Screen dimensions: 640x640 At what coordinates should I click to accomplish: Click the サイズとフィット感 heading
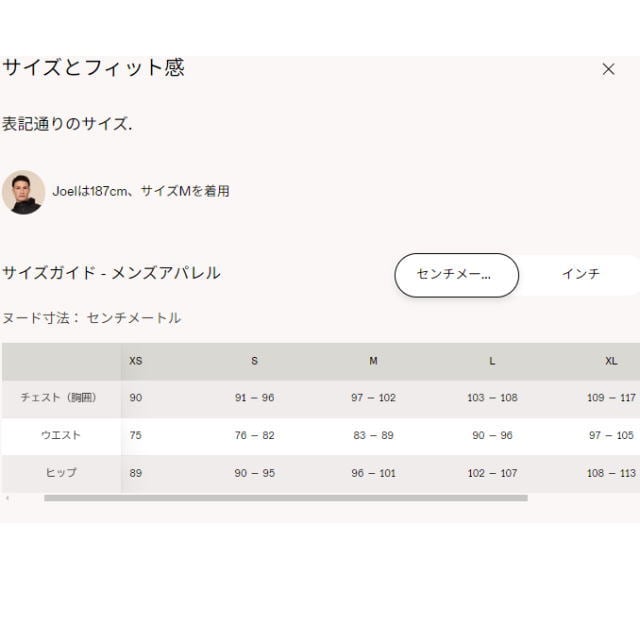(93, 68)
